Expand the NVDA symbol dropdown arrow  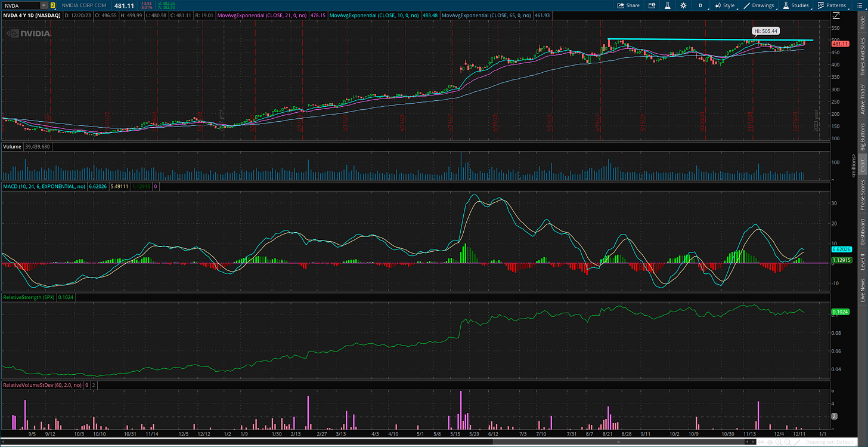(42, 5)
